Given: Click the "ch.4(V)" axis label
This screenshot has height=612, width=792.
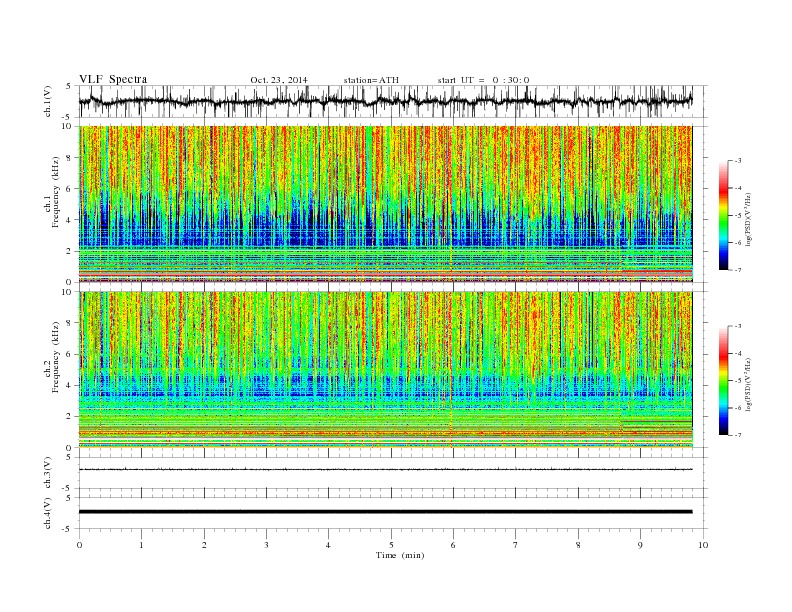Looking at the screenshot, I should click(x=48, y=514).
